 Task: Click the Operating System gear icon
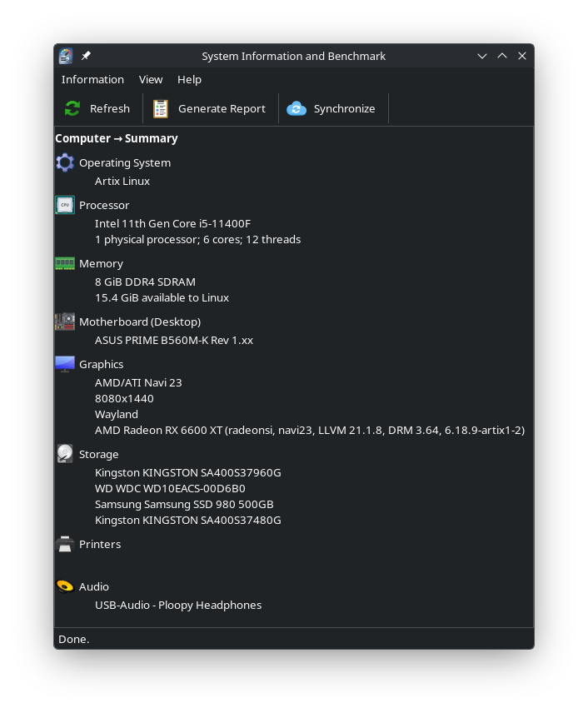(65, 162)
